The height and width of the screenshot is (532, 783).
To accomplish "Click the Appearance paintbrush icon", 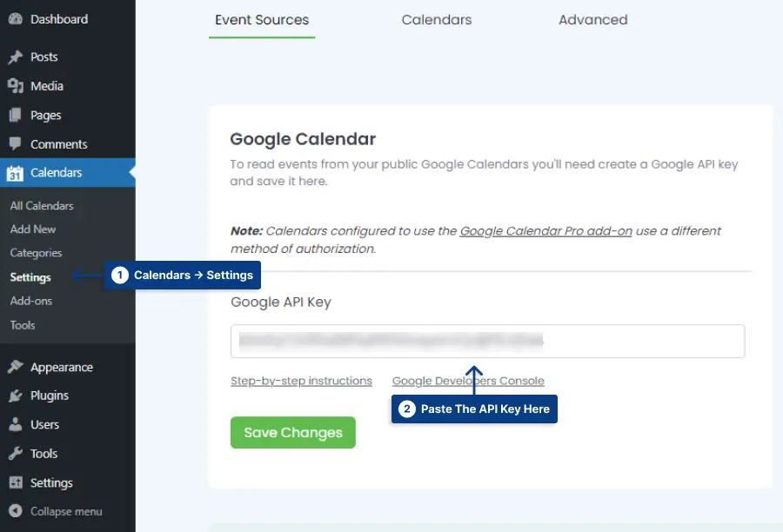I will pyautogui.click(x=16, y=367).
